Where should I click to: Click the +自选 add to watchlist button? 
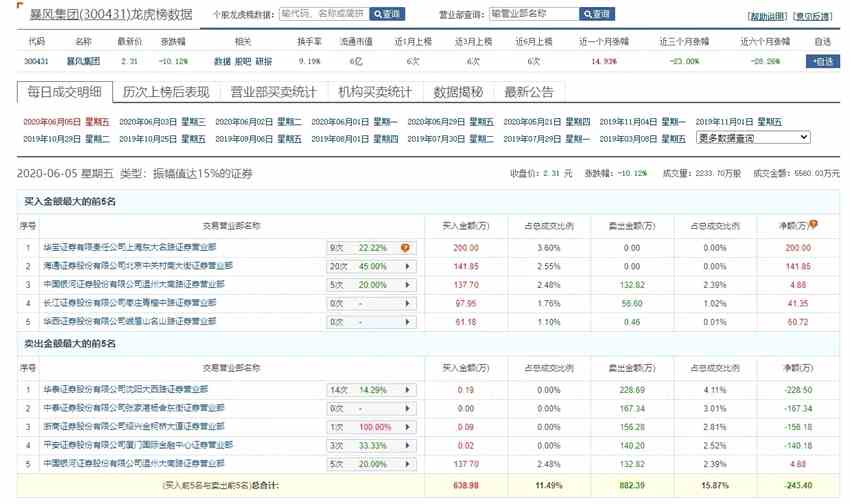click(x=823, y=62)
